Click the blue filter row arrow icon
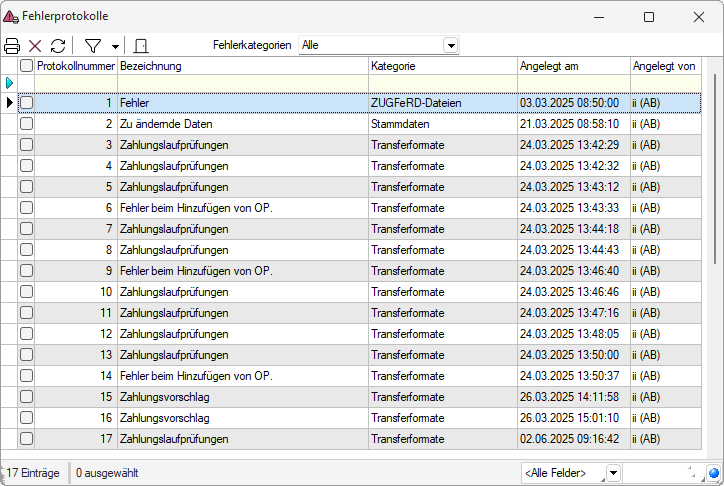Image resolution: width=724 pixels, height=486 pixels. (x=10, y=82)
